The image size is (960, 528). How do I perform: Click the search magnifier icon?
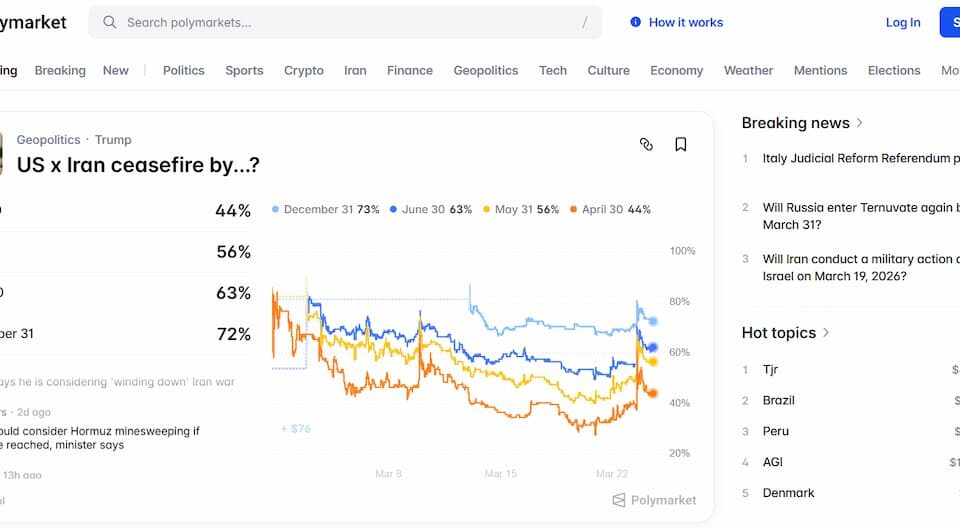tap(110, 23)
